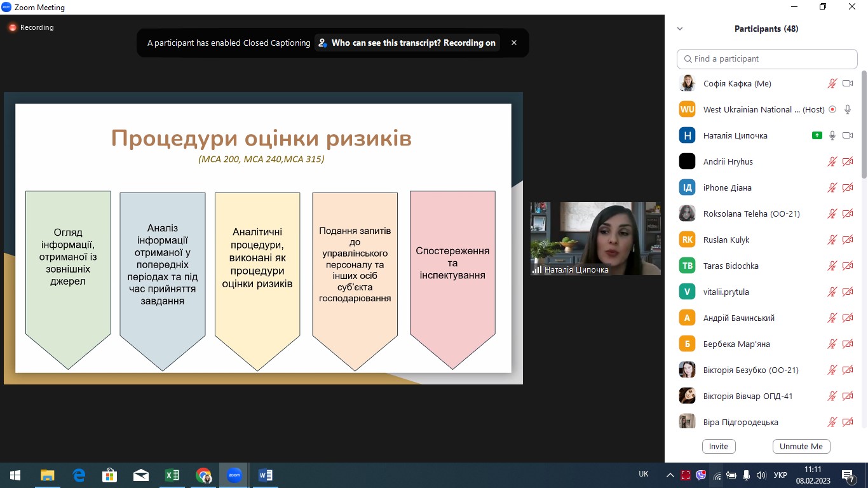This screenshot has width=868, height=488.
Task: Click the green screen-share icon beside Наталія Ципочка
Action: (818, 135)
